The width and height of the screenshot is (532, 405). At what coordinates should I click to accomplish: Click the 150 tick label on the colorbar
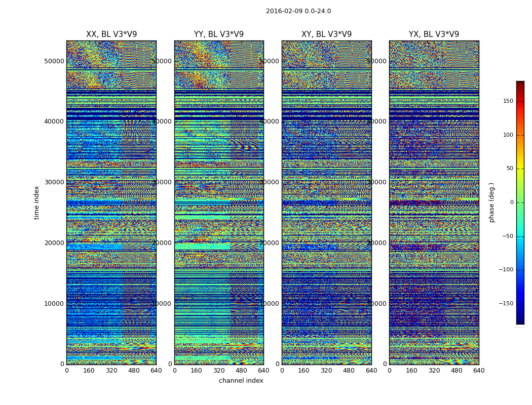(x=508, y=101)
